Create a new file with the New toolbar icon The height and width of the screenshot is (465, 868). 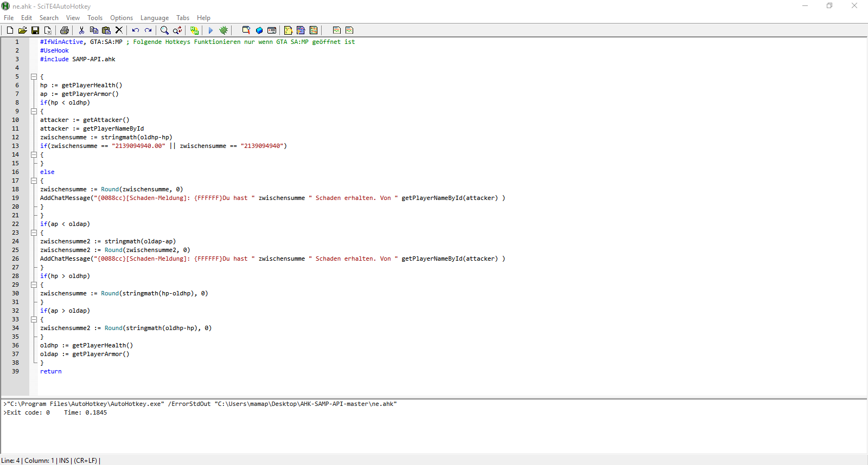(10, 30)
